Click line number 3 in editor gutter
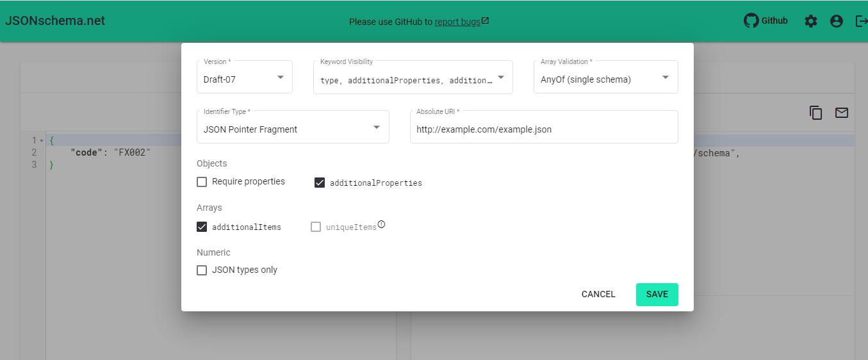Viewport: 868px width, 360px height. point(34,165)
